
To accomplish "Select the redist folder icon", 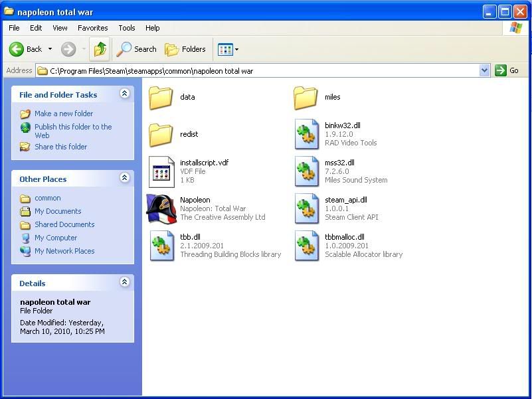I will point(161,135).
